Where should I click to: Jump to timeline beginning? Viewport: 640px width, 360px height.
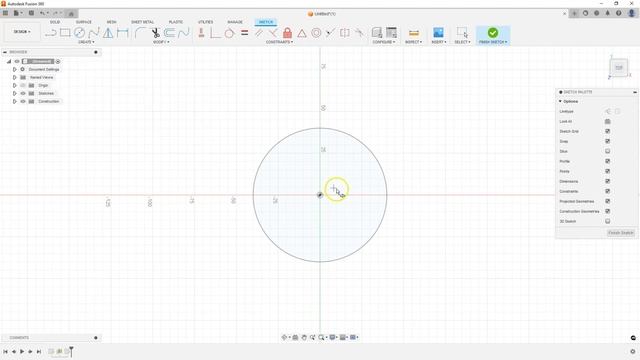coord(5,351)
